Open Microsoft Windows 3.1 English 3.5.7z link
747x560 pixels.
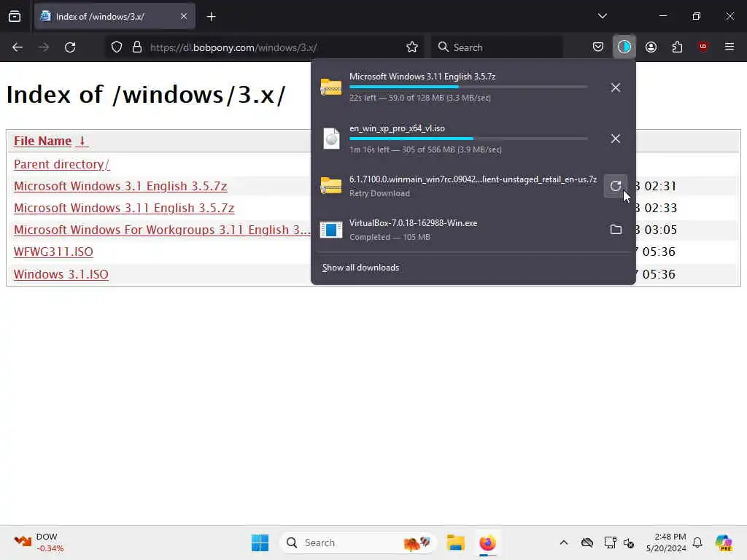(120, 186)
